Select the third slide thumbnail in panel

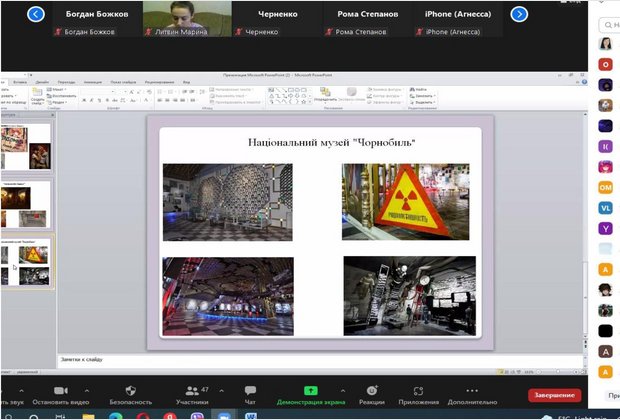click(x=26, y=262)
